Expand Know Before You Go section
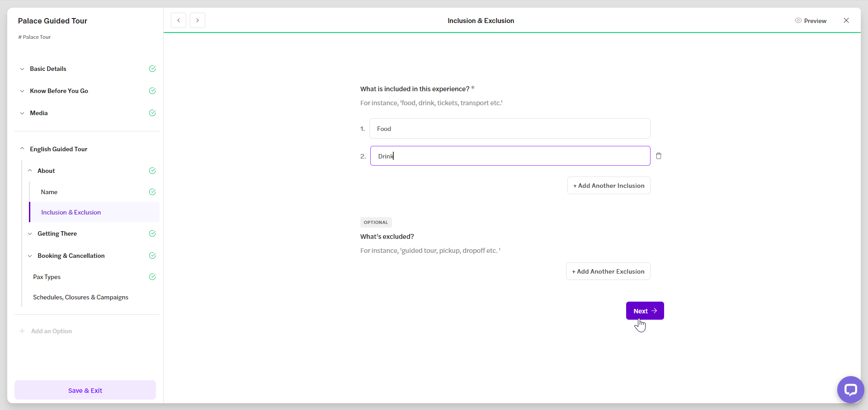The width and height of the screenshot is (868, 410). (x=22, y=91)
